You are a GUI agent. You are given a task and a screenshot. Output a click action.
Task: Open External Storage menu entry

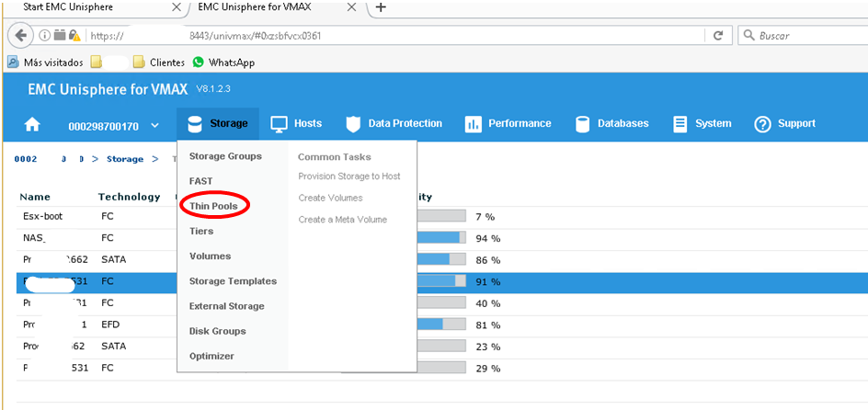click(x=226, y=306)
